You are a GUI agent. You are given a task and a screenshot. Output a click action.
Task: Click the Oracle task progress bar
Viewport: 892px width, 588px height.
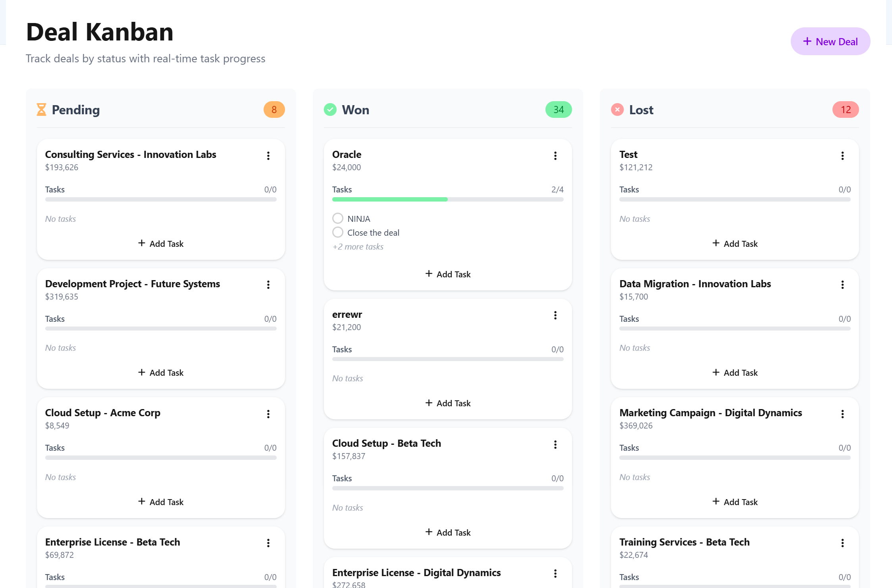447,199
